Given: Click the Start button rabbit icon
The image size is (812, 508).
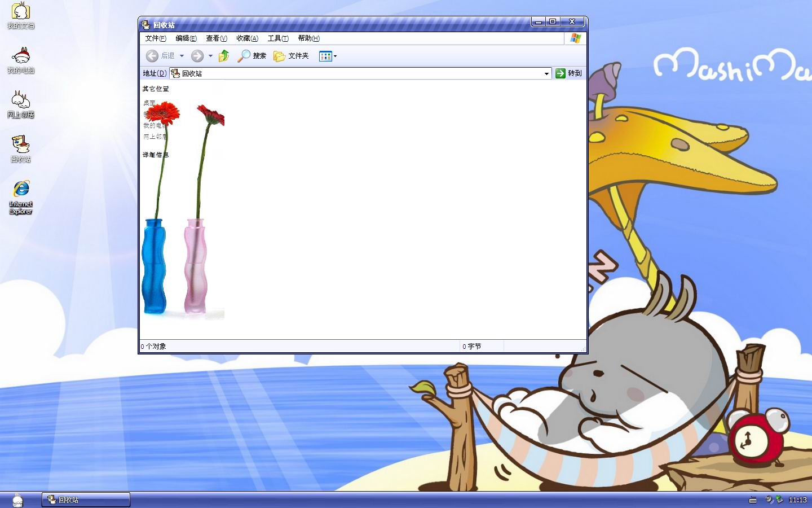Looking at the screenshot, I should point(18,500).
